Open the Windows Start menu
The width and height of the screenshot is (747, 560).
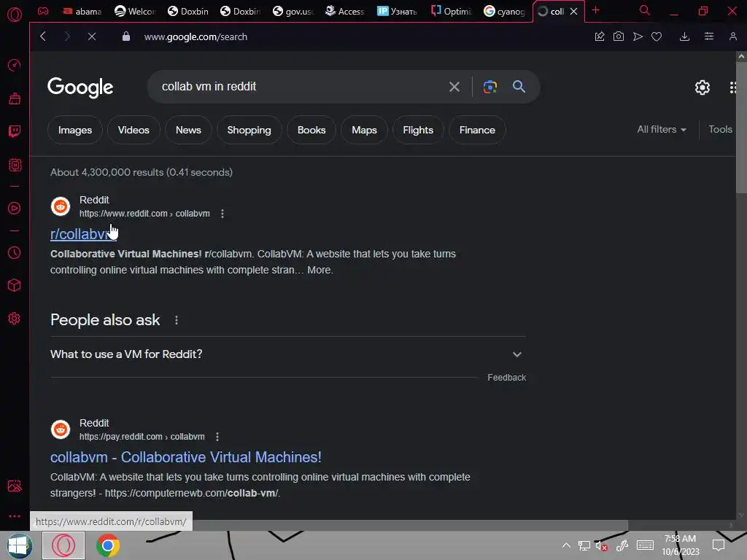20,545
